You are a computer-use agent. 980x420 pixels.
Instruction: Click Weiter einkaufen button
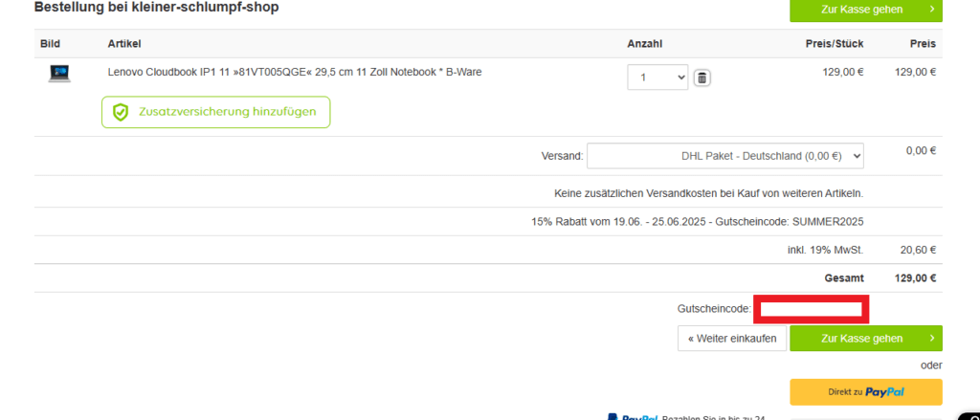click(x=732, y=338)
